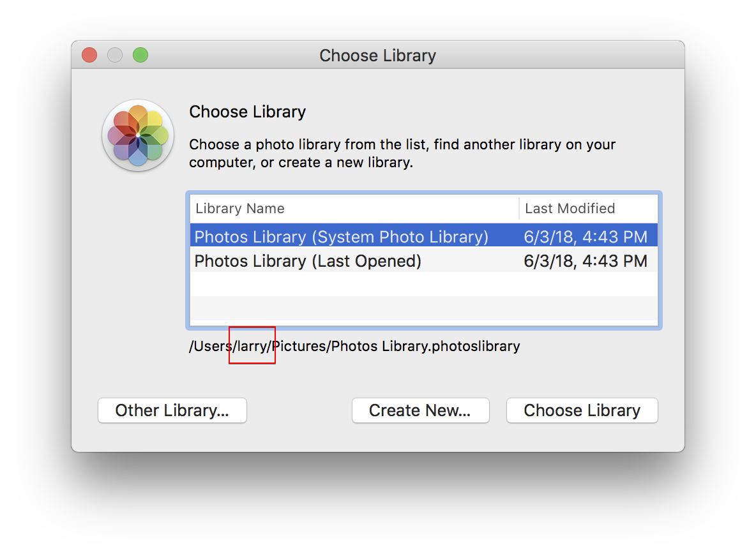The image size is (756, 554).
Task: Click the bold Choose Library heading
Action: 248,112
